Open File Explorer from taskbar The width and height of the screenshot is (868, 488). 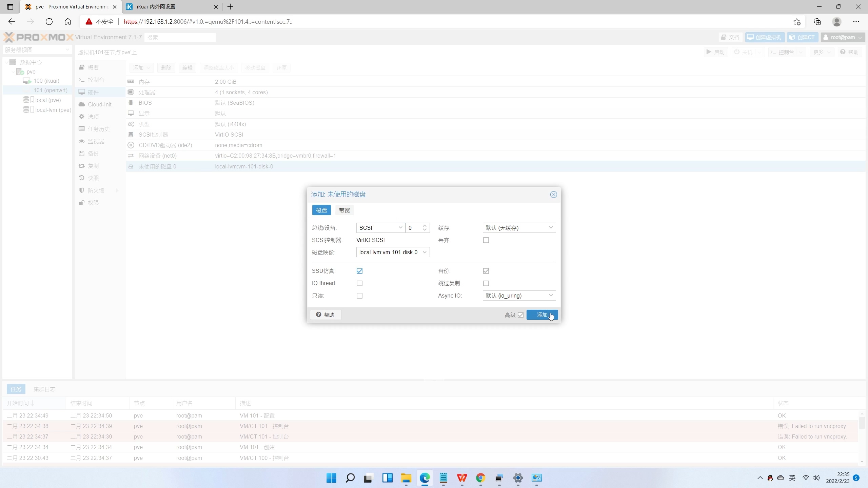[x=406, y=478]
